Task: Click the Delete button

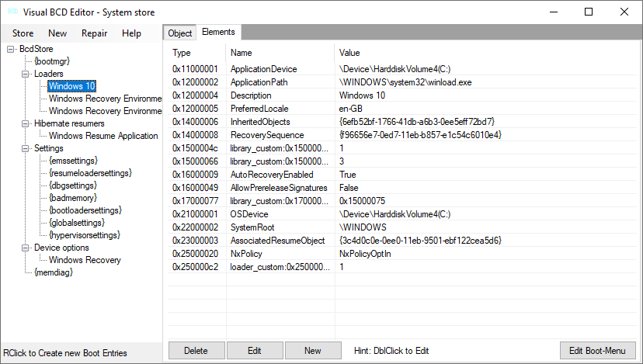Action: (196, 351)
